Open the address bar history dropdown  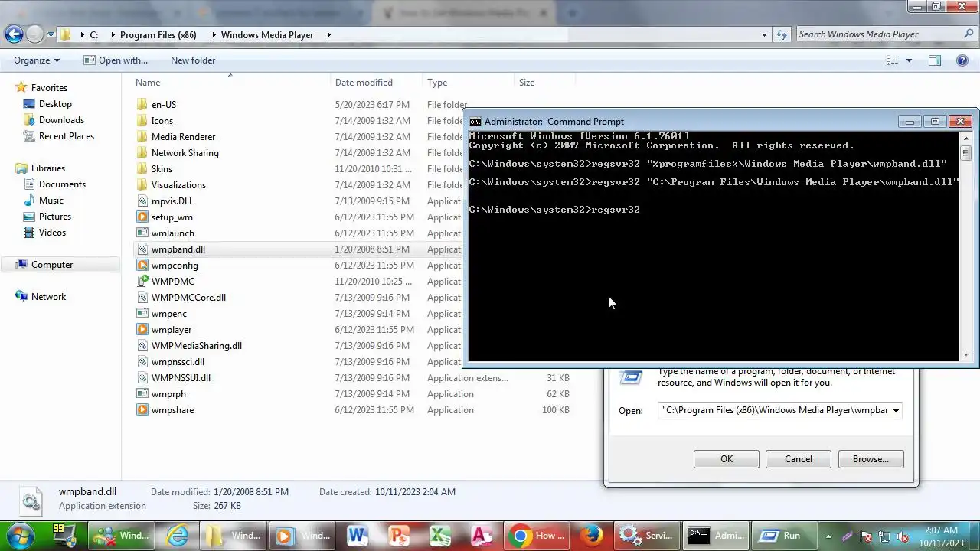(764, 34)
